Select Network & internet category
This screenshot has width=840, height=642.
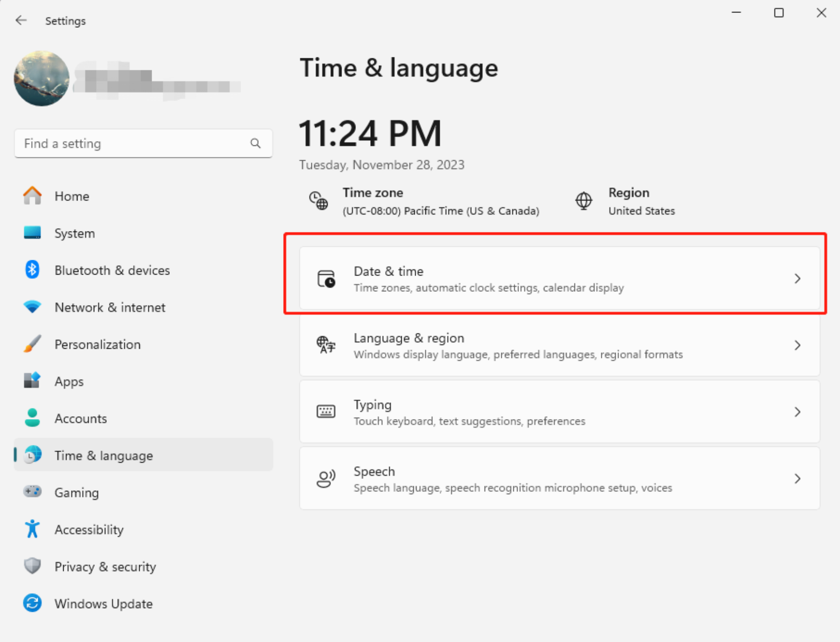click(110, 307)
